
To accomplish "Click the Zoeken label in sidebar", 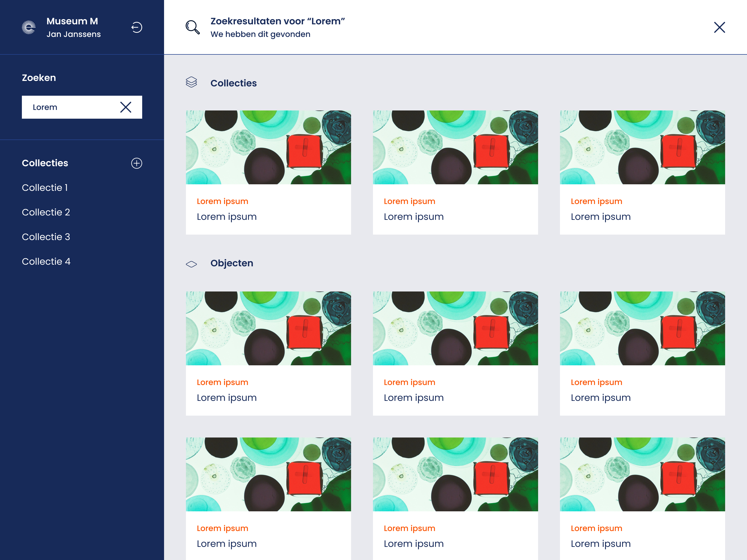I will tap(39, 78).
